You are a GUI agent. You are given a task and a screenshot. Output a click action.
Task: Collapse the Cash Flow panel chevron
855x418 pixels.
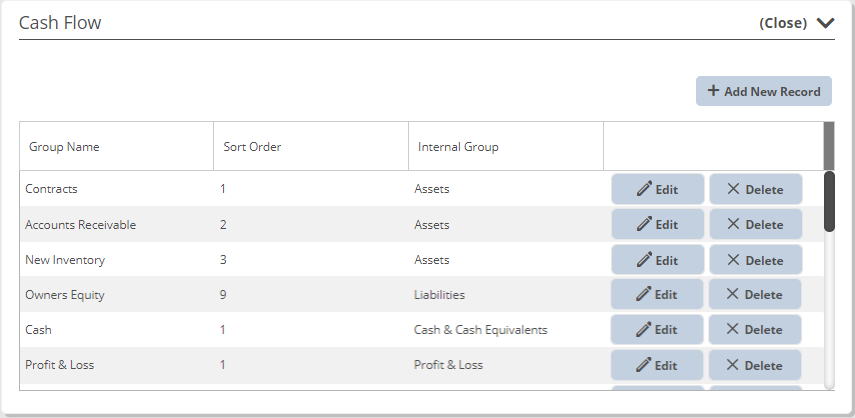[x=826, y=23]
